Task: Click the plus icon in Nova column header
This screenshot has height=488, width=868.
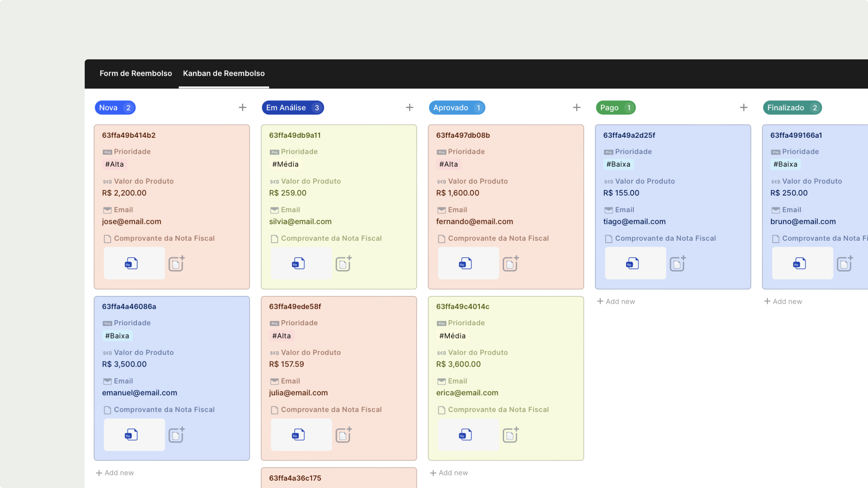Action: pos(242,107)
